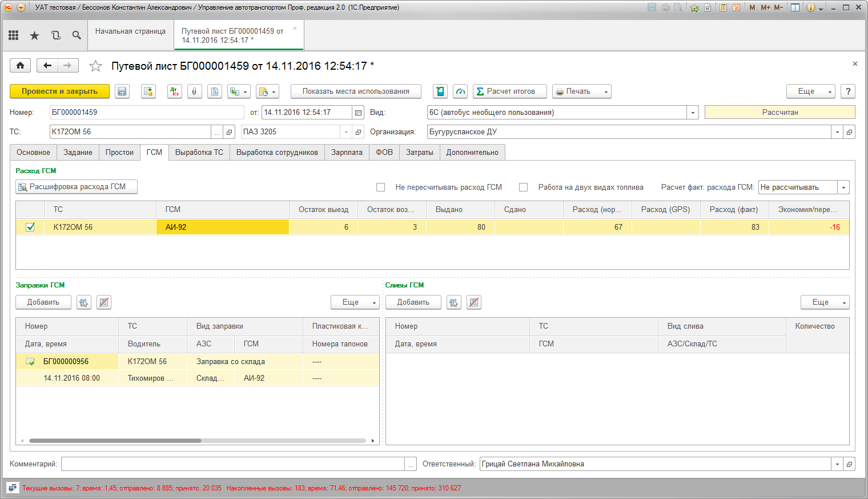This screenshot has height=499, width=868.
Task: Open the document report sheet icon
Action: point(215,91)
